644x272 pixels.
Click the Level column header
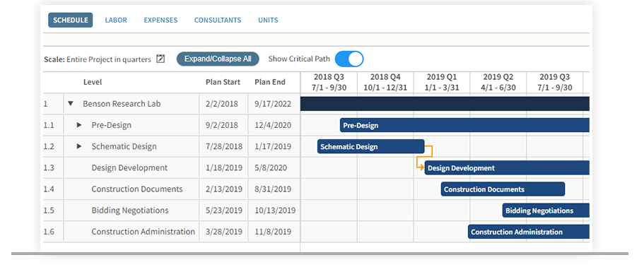(93, 82)
